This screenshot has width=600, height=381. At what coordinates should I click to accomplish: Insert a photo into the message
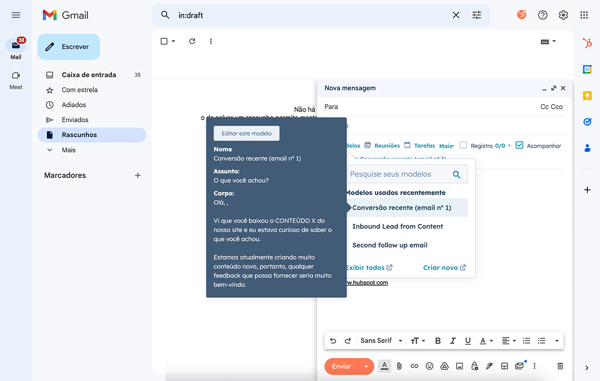click(459, 366)
